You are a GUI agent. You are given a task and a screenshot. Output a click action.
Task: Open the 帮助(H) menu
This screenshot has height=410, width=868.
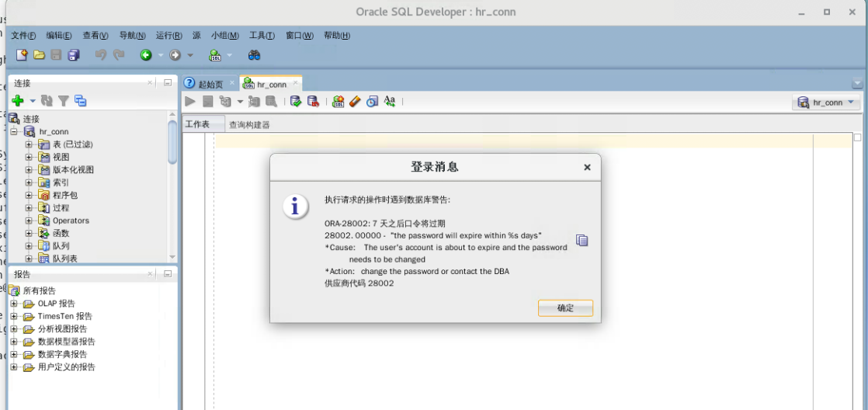click(337, 36)
